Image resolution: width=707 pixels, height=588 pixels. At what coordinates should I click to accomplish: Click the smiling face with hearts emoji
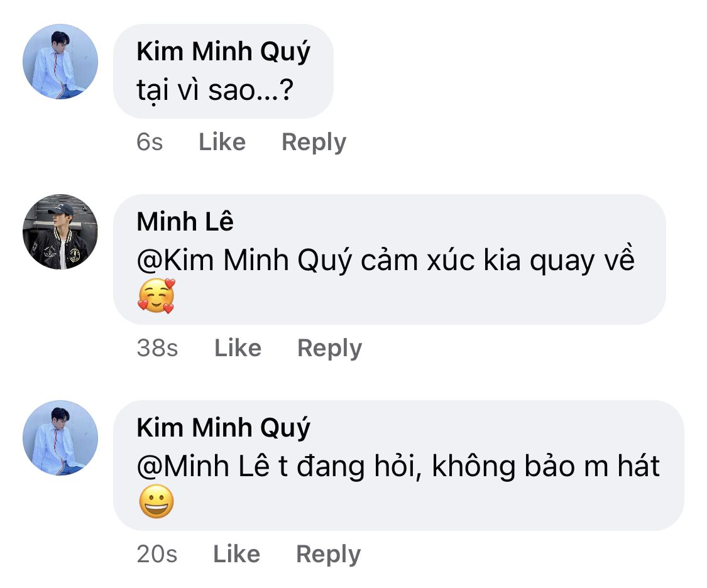[x=156, y=297]
